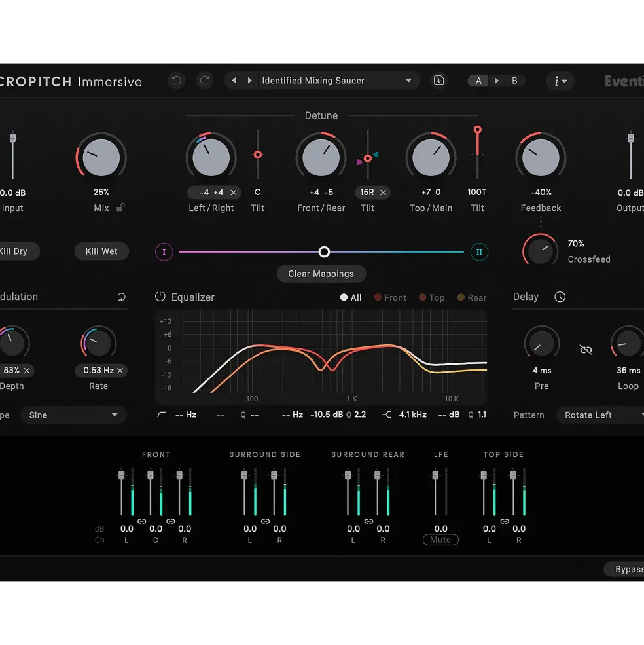
Task: Click the modulation Rate knob
Action: point(99,342)
